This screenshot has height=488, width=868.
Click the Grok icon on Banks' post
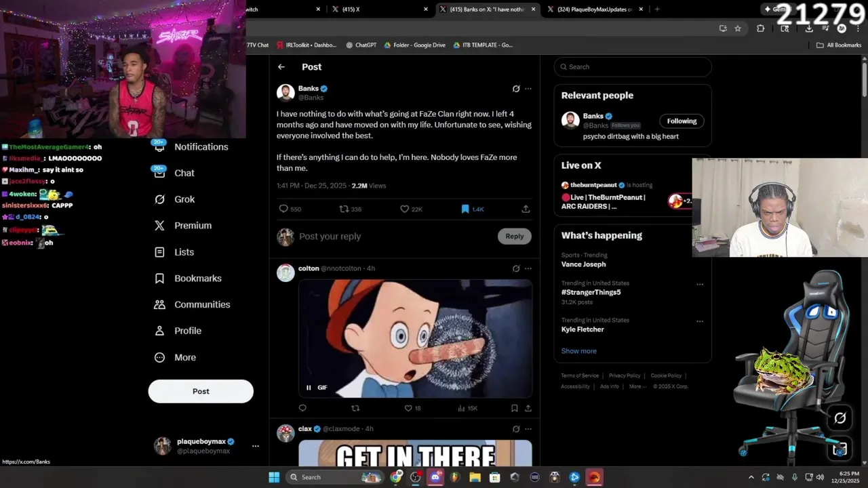(x=516, y=89)
